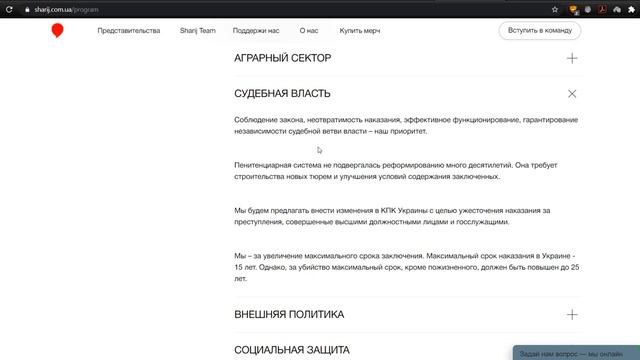Image resolution: width=640 pixels, height=360 pixels.
Task: Click the СОЦИАЛЬНАЯ ЗАЩИТА heading
Action: [291, 350]
